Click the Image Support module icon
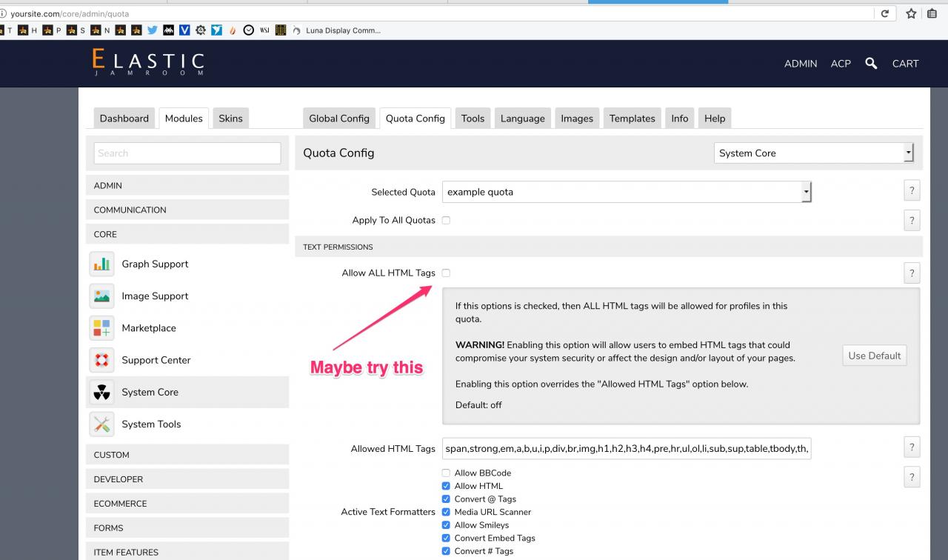This screenshot has width=948, height=560. tap(101, 296)
